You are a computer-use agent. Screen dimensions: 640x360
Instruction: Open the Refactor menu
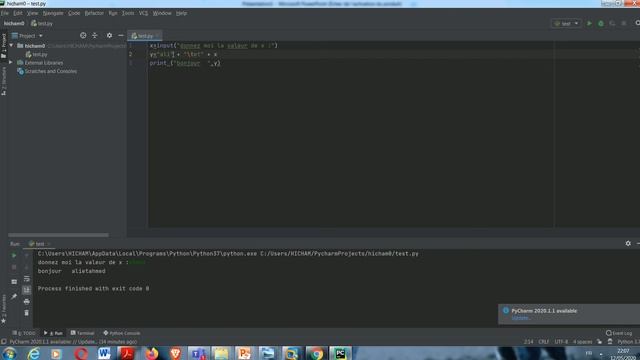(x=94, y=13)
